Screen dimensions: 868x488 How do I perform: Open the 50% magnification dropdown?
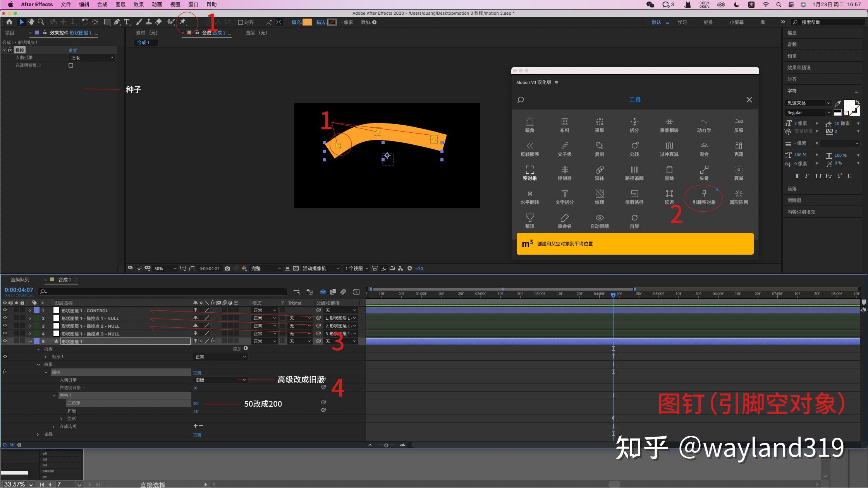pos(165,268)
